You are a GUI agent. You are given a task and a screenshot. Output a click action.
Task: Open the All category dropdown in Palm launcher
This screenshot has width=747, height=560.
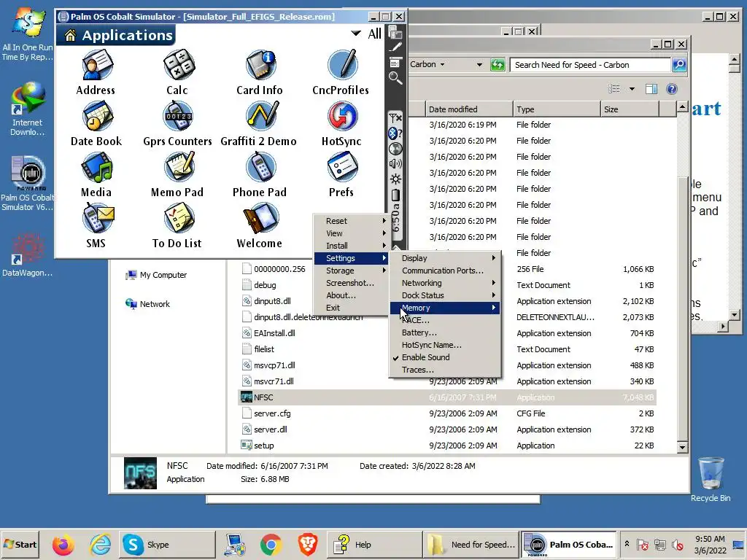tap(367, 34)
